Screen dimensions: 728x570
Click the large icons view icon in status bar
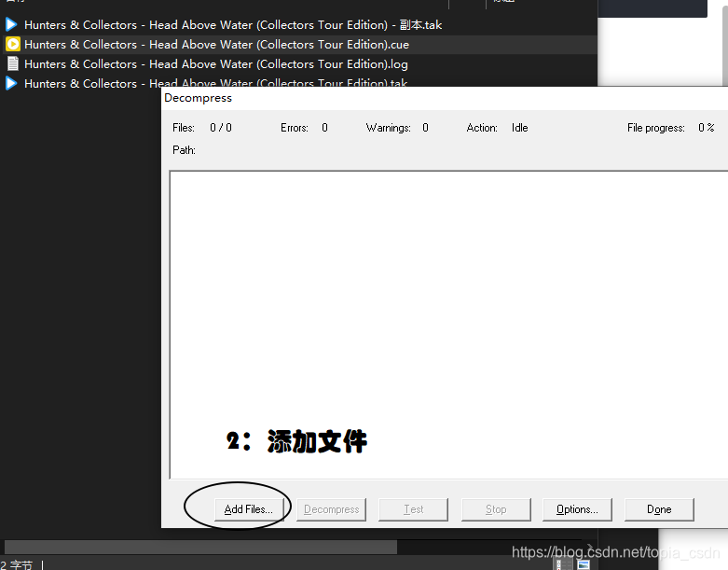pyautogui.click(x=584, y=564)
